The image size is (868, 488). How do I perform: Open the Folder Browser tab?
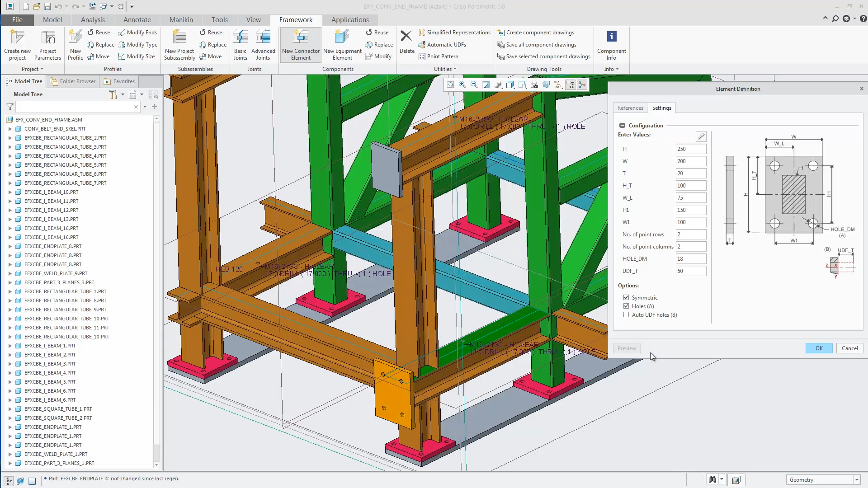click(73, 81)
